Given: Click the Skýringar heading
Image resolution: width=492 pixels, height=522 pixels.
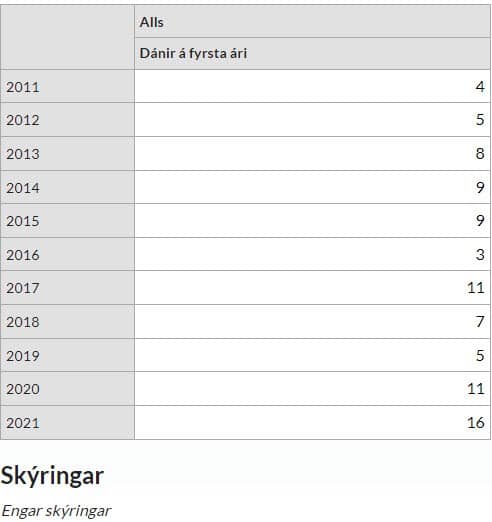Looking at the screenshot, I should coord(52,476).
